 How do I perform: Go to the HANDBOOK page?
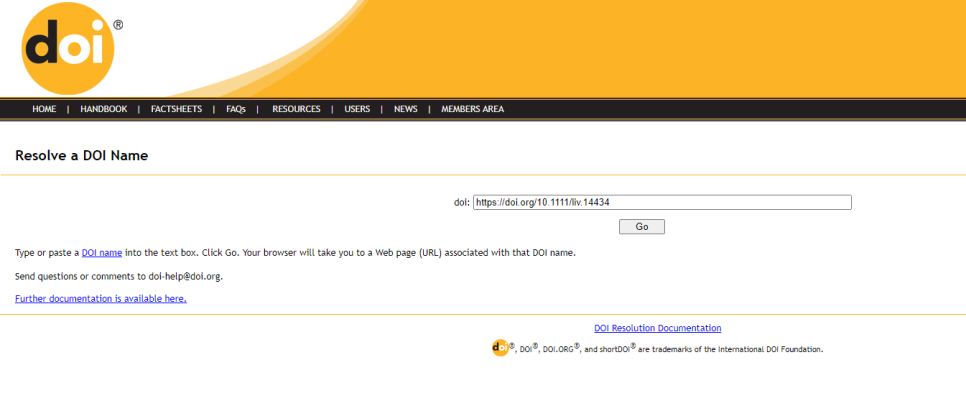(x=104, y=109)
